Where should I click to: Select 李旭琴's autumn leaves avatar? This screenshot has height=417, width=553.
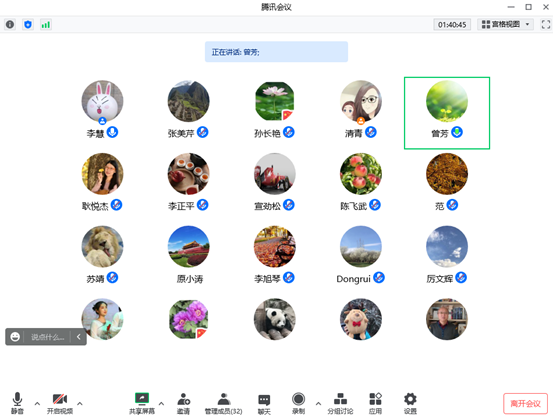(275, 247)
